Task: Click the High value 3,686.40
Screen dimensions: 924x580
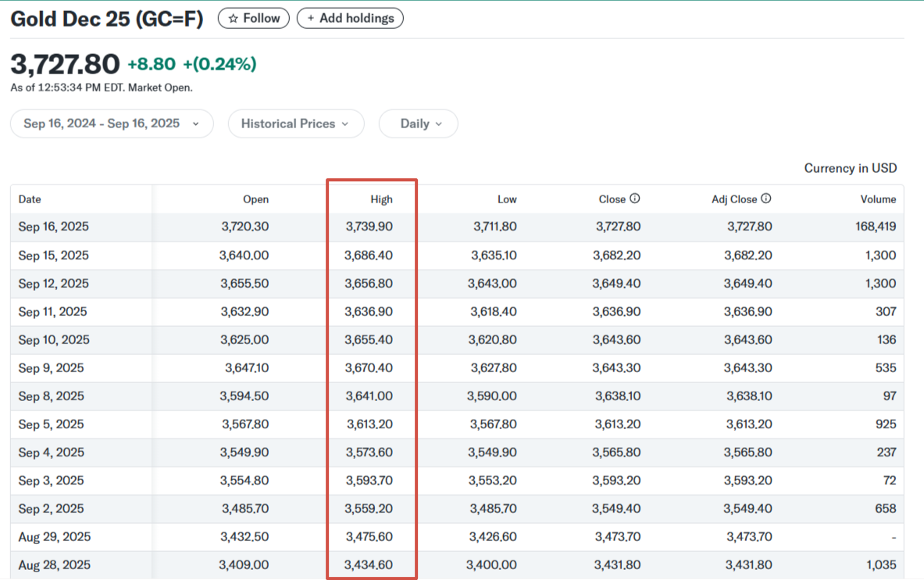Action: pos(369,256)
